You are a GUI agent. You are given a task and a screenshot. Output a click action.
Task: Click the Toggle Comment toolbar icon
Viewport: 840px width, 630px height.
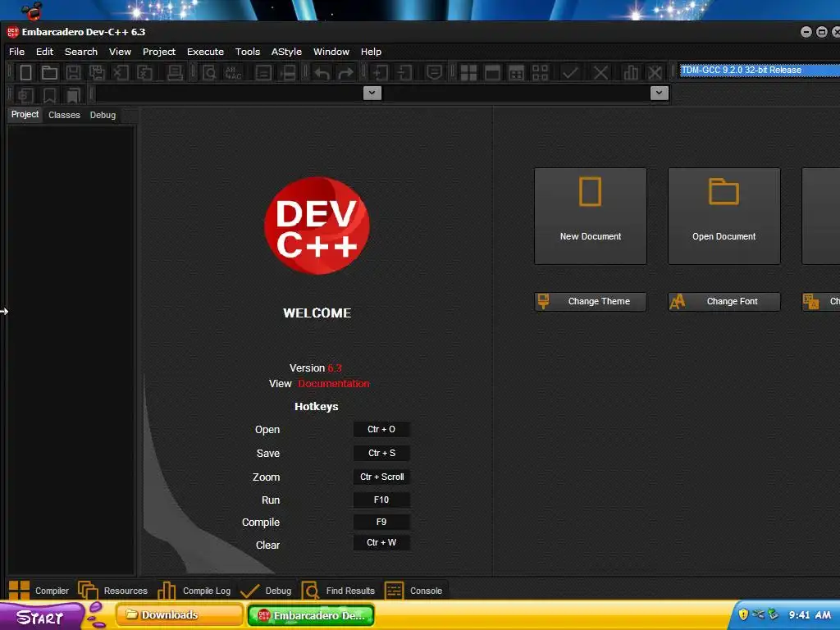[x=434, y=72]
